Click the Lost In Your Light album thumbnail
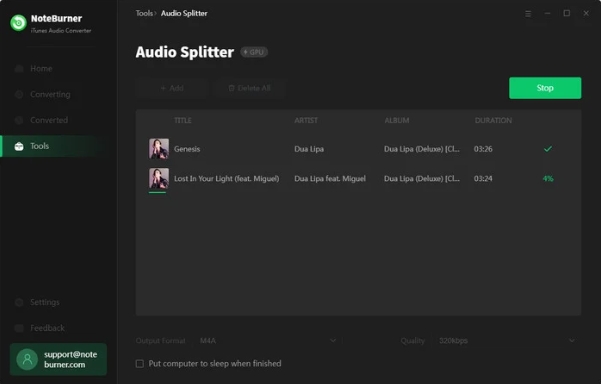This screenshot has width=601, height=384. pos(159,178)
